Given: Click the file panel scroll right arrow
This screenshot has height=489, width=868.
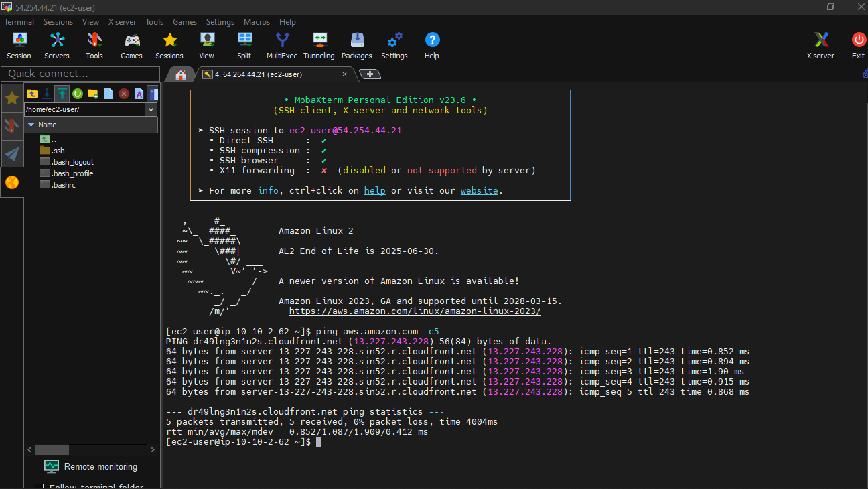Looking at the screenshot, I should 153,450.
